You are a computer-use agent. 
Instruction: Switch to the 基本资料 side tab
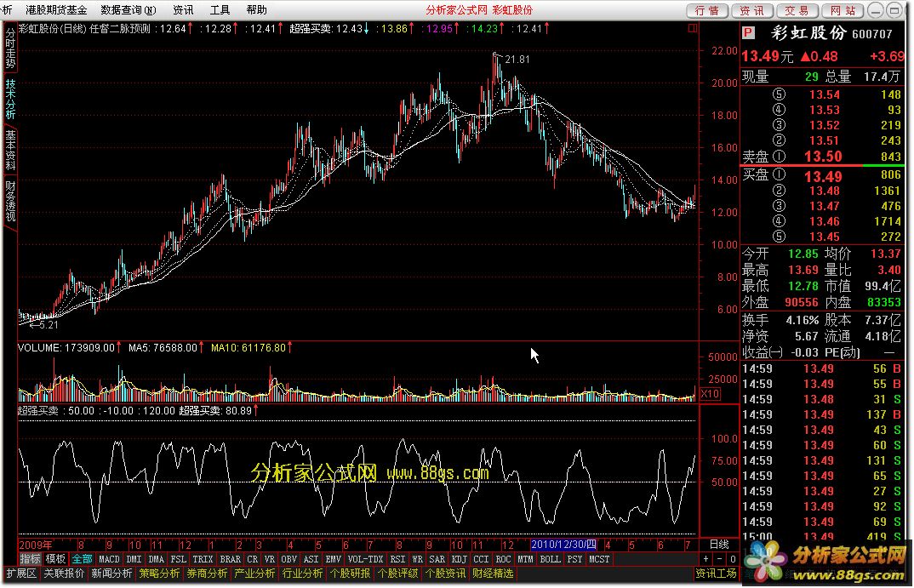pos(10,150)
